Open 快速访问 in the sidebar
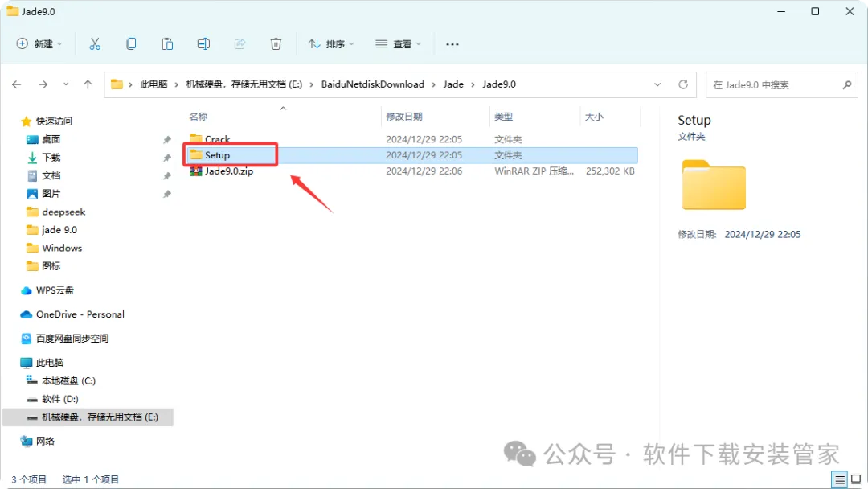 pyautogui.click(x=54, y=121)
